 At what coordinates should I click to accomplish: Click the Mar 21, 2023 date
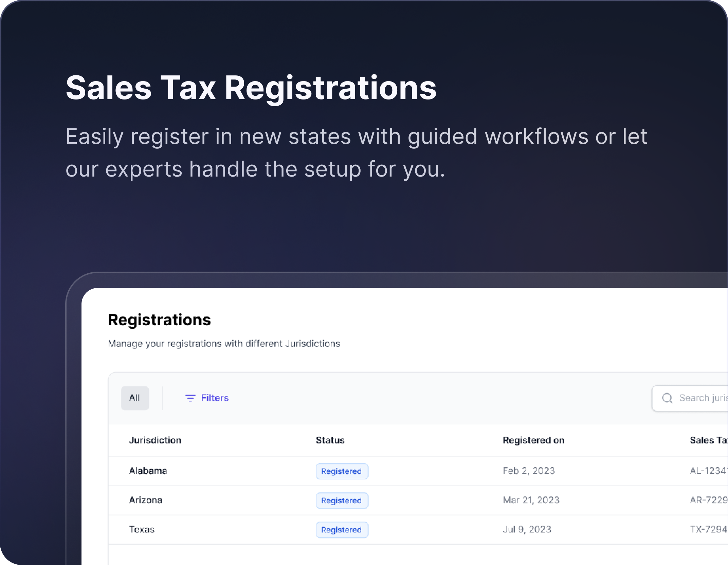(531, 500)
